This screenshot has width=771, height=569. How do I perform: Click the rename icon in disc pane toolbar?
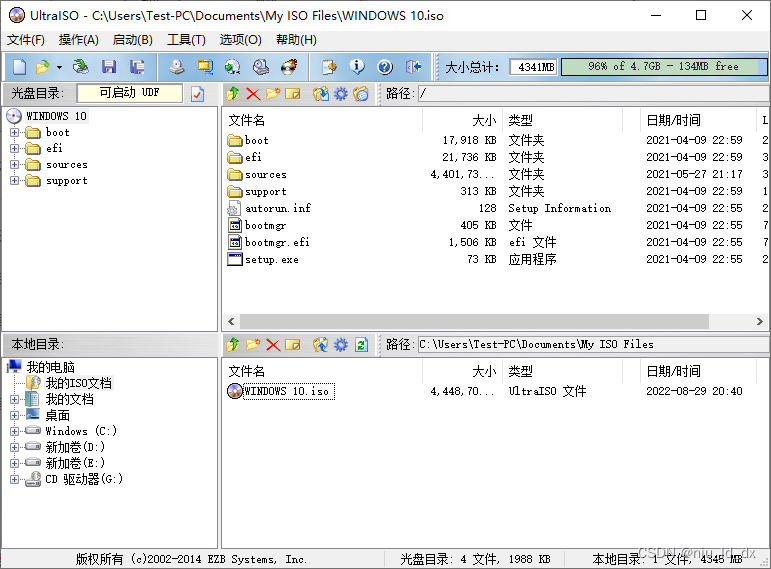pos(293,93)
